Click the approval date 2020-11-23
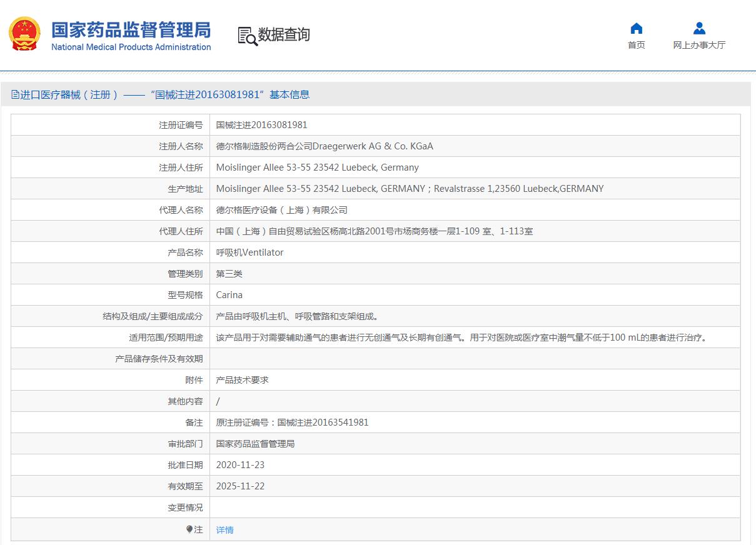Screen dimensions: 756x545 point(240,465)
